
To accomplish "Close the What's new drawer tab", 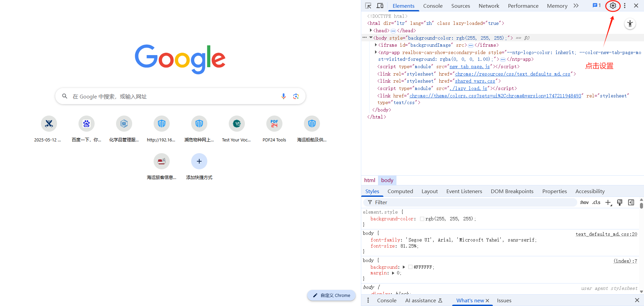I will click(x=487, y=301).
